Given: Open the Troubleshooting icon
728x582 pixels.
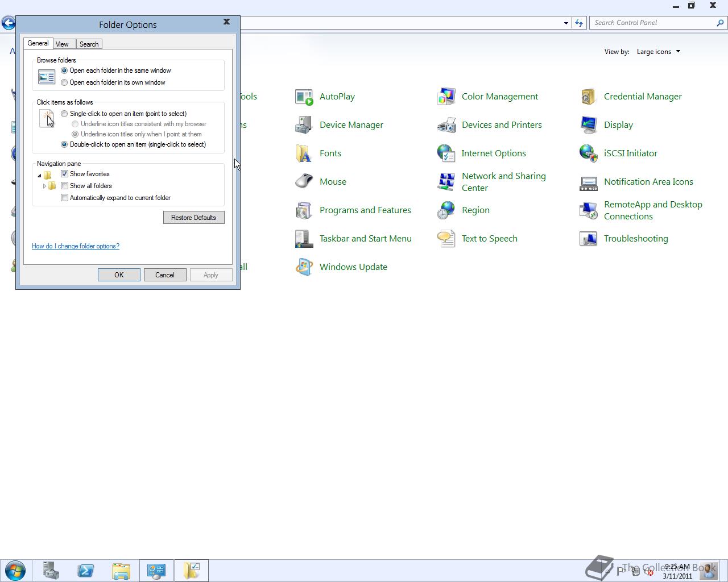Looking at the screenshot, I should pos(589,239).
